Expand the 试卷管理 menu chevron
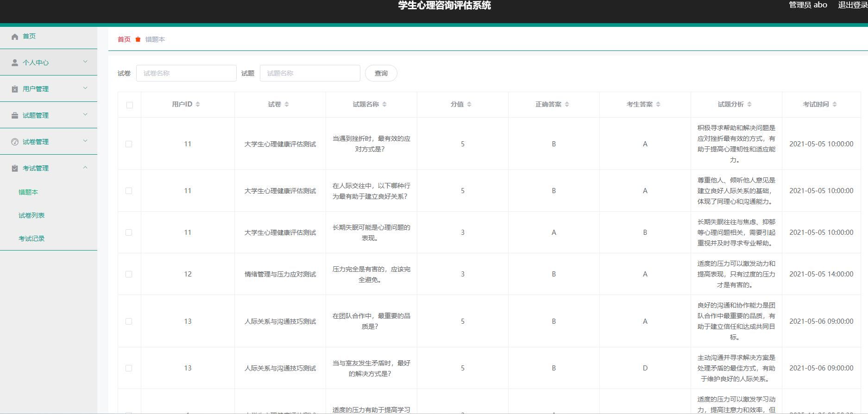868x414 pixels. pyautogui.click(x=85, y=141)
